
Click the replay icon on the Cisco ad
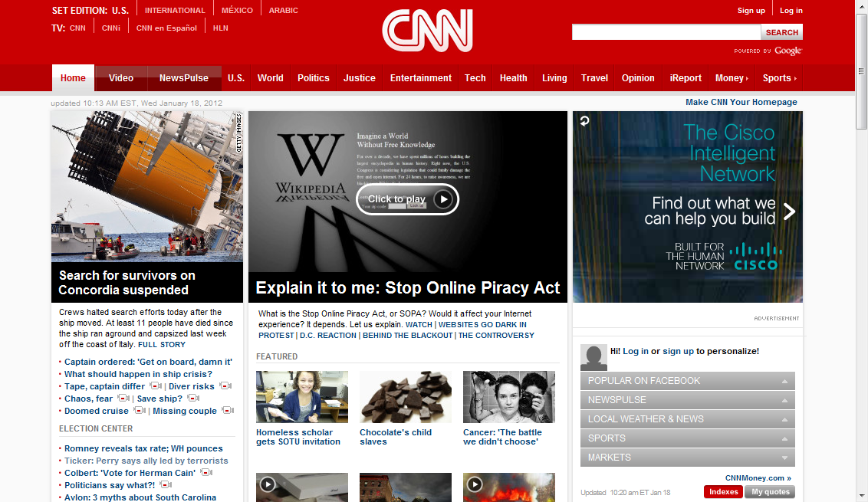[x=584, y=120]
